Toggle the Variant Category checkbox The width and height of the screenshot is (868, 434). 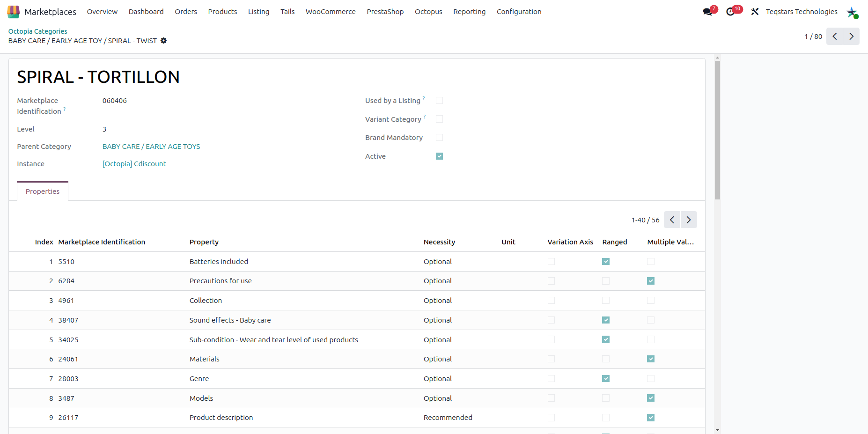(x=439, y=119)
